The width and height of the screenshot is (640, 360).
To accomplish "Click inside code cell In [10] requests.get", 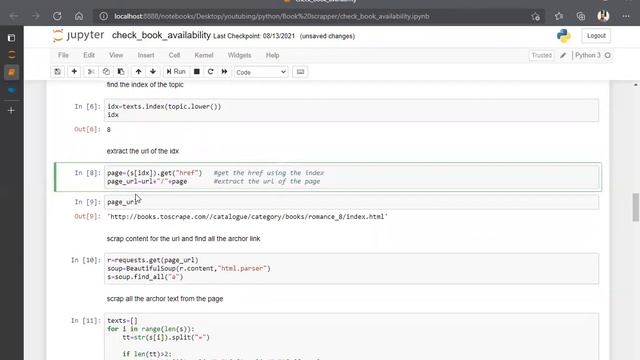I will [351, 269].
